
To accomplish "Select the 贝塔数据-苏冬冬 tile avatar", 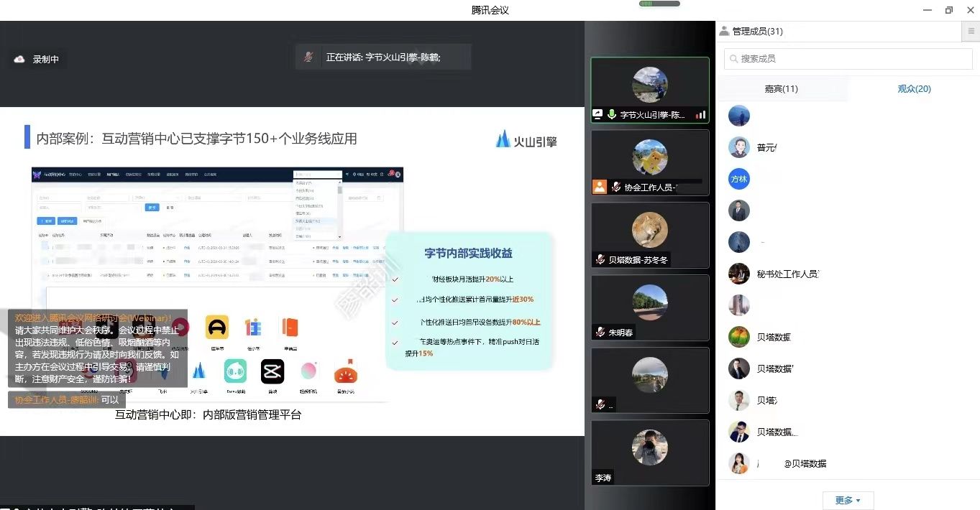I will coord(650,231).
